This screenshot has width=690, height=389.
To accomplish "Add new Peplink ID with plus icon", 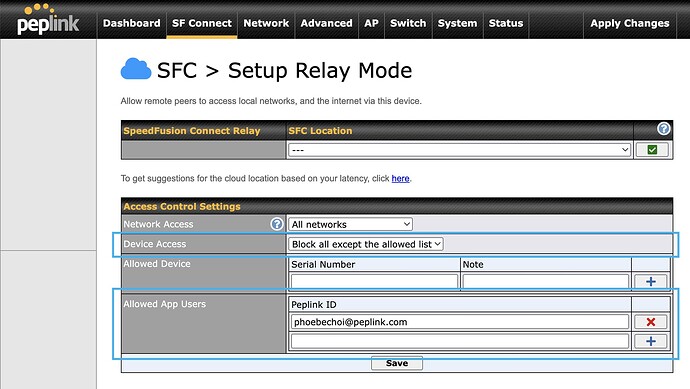I will pyautogui.click(x=650, y=341).
